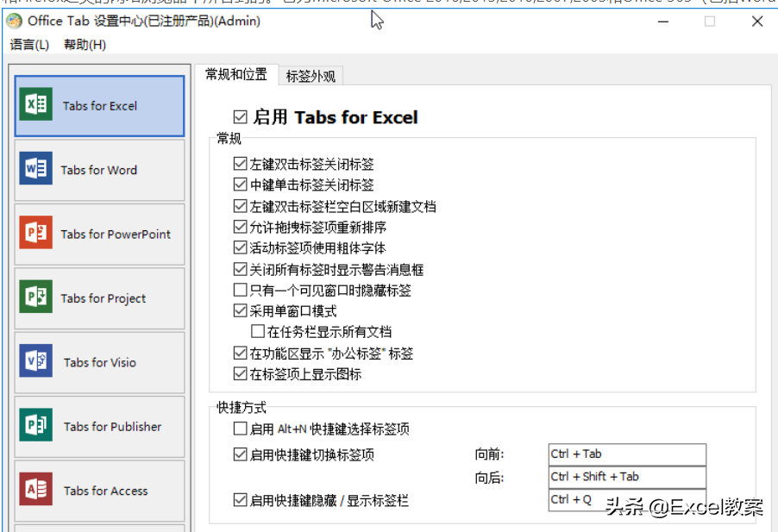Screen dimensions: 778x532
Task: Click the Project icon in the sidebar
Action: 35,297
